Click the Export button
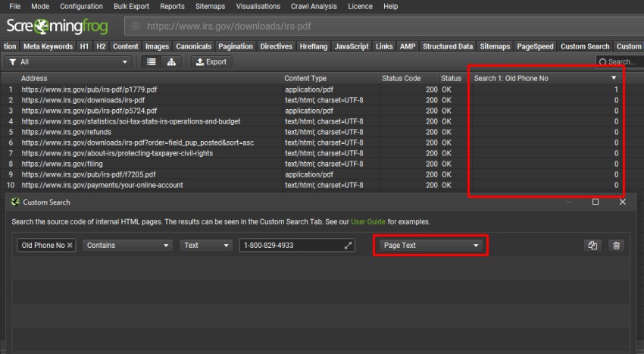Image resolution: width=644 pixels, height=354 pixels. coord(211,61)
